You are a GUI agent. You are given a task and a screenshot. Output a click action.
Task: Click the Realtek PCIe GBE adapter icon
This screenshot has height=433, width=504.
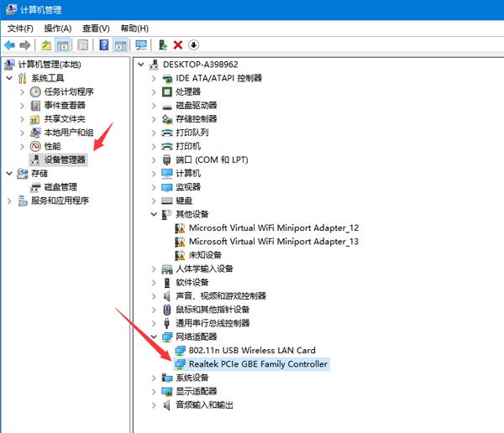[180, 364]
